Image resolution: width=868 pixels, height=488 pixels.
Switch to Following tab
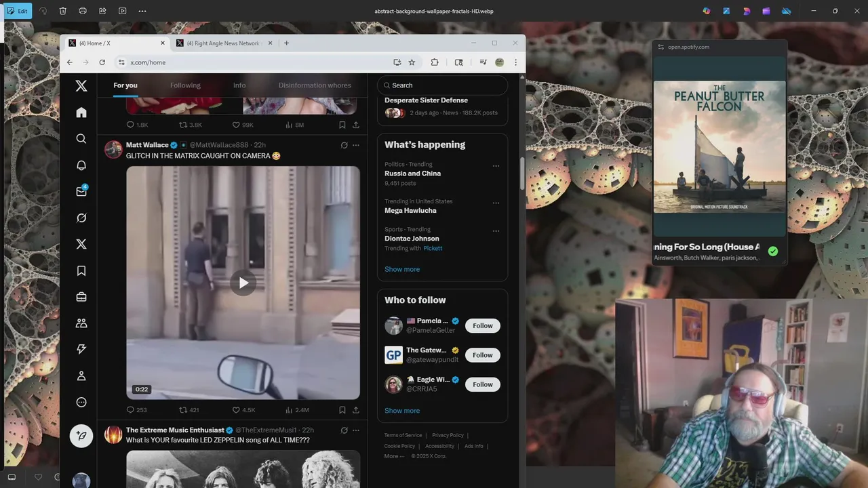tap(185, 85)
